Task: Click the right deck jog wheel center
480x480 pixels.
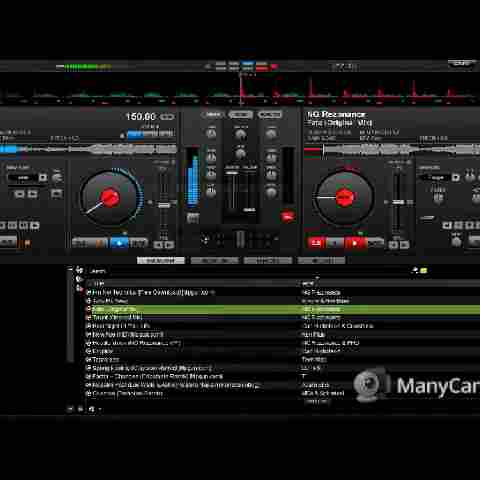Action: tap(345, 197)
